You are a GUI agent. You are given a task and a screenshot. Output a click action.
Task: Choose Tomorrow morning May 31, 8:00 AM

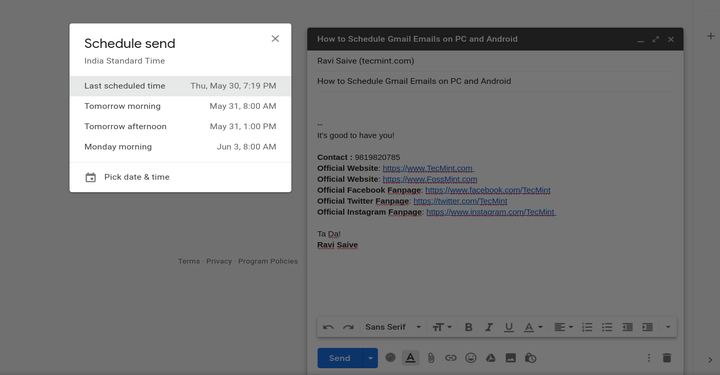click(x=180, y=106)
